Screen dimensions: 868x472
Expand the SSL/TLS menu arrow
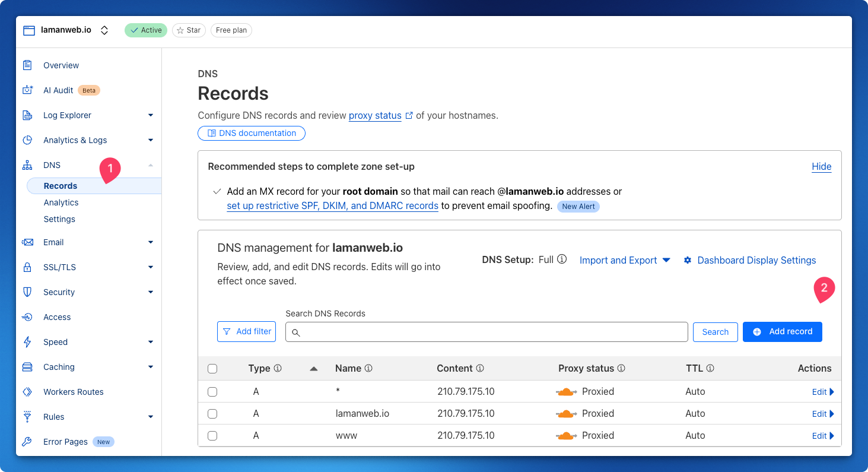[151, 267]
